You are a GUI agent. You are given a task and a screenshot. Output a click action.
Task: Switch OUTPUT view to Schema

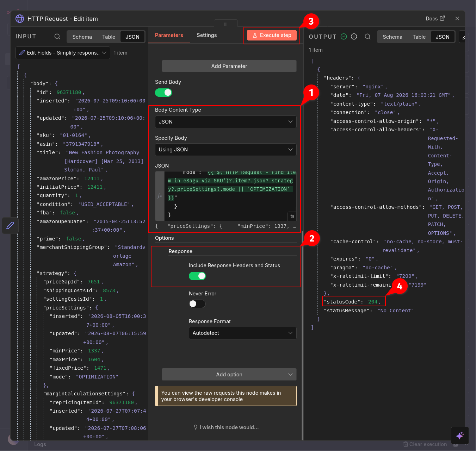tap(392, 37)
